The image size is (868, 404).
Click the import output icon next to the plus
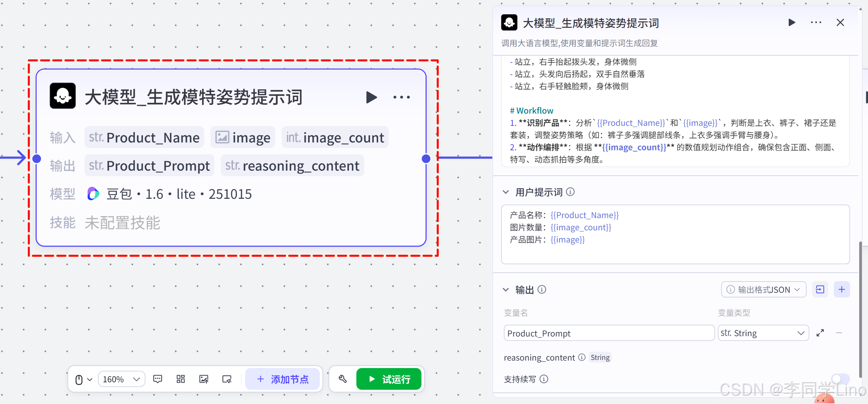(820, 289)
